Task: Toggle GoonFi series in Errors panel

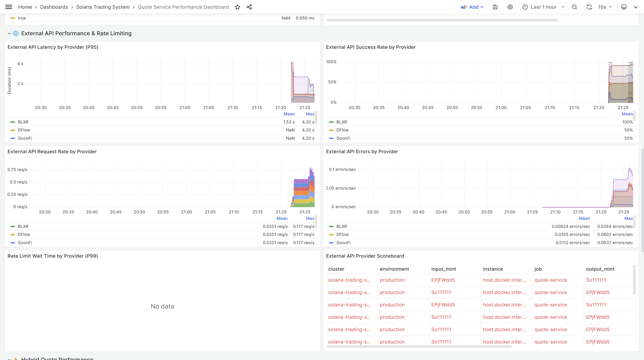Action: tap(344, 243)
